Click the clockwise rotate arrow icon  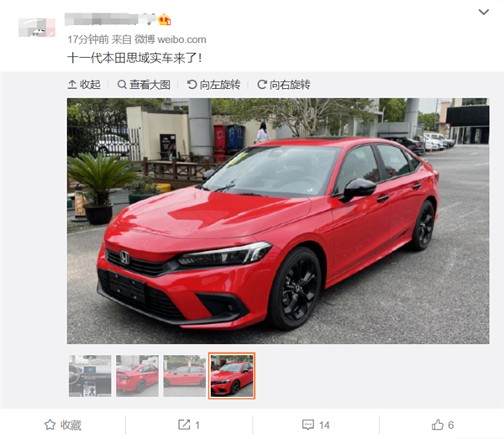coord(262,85)
